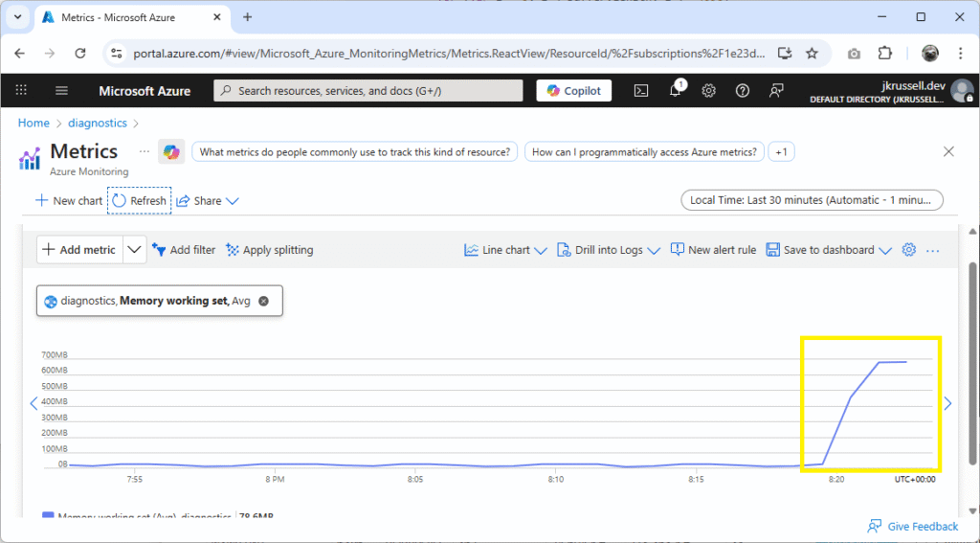The height and width of the screenshot is (543, 980).
Task: Click the install app icon in address bar
Action: click(785, 54)
